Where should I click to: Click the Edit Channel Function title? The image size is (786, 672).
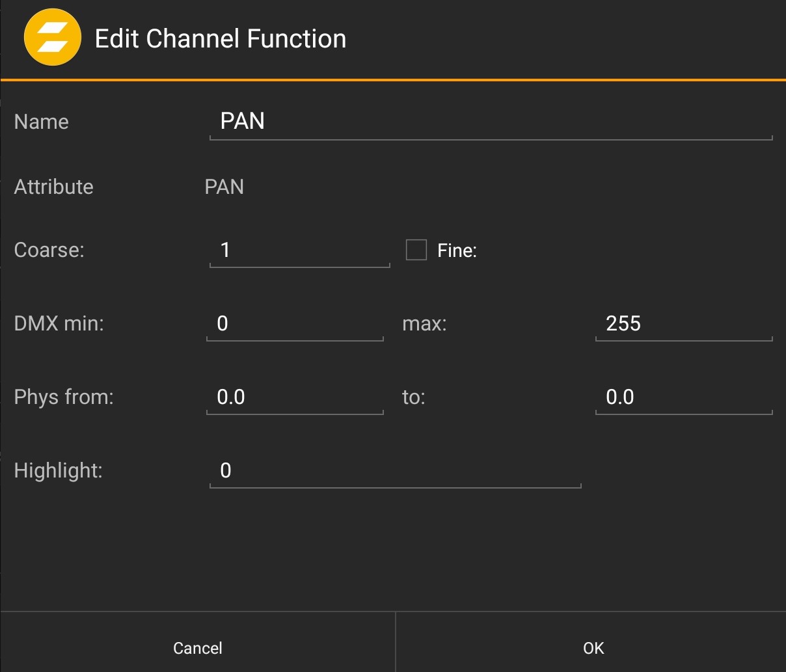pyautogui.click(x=221, y=39)
